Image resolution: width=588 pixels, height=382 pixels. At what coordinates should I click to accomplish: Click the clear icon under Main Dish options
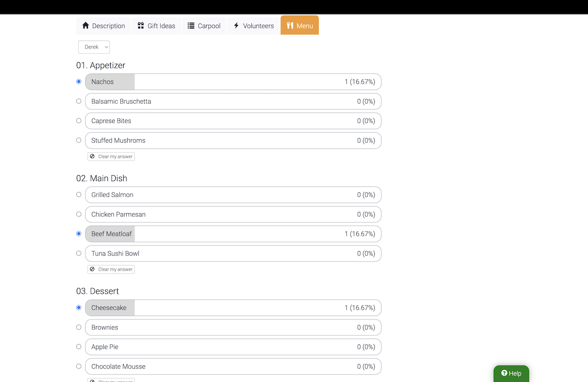coord(92,269)
